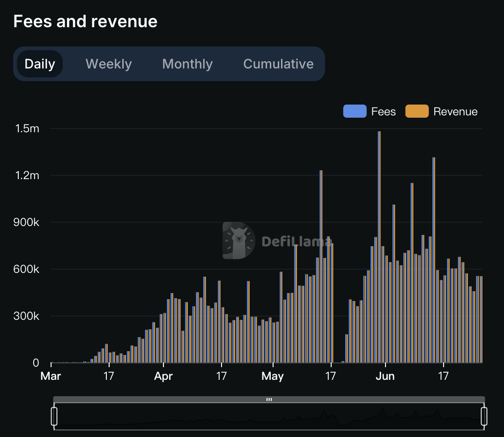The image size is (504, 437).
Task: Click the Apr label on the x-axis
Action: coord(163,376)
